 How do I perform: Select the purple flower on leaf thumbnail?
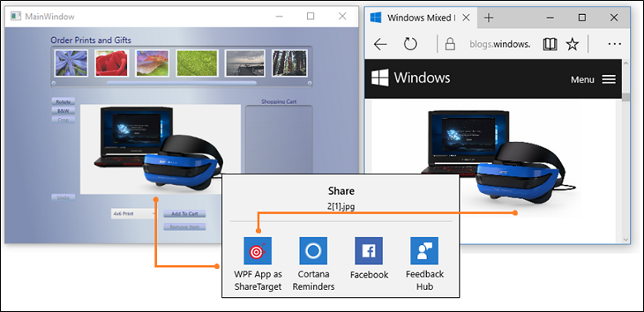[153, 64]
